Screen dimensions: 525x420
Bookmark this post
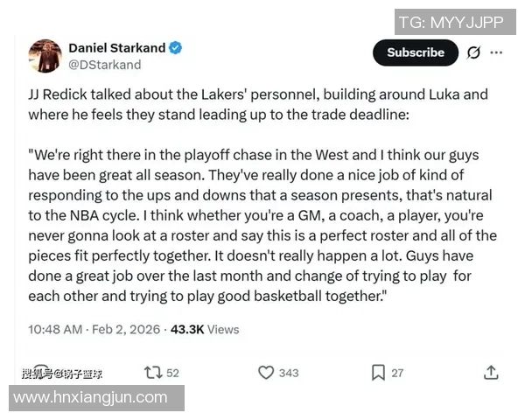(378, 373)
